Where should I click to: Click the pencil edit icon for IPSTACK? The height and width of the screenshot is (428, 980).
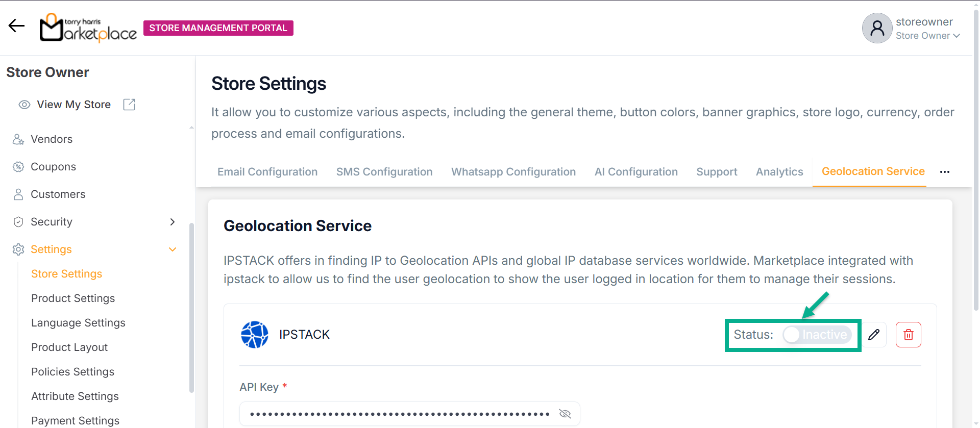coord(874,335)
